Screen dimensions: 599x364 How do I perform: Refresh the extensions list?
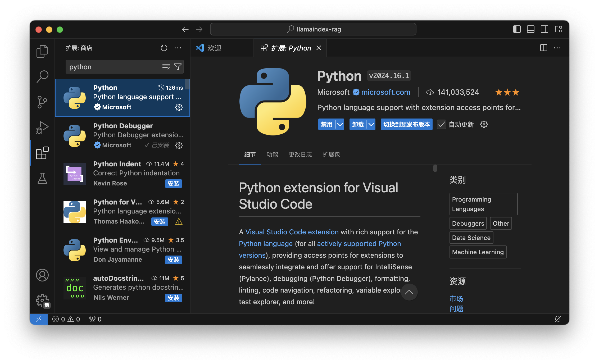tap(164, 48)
